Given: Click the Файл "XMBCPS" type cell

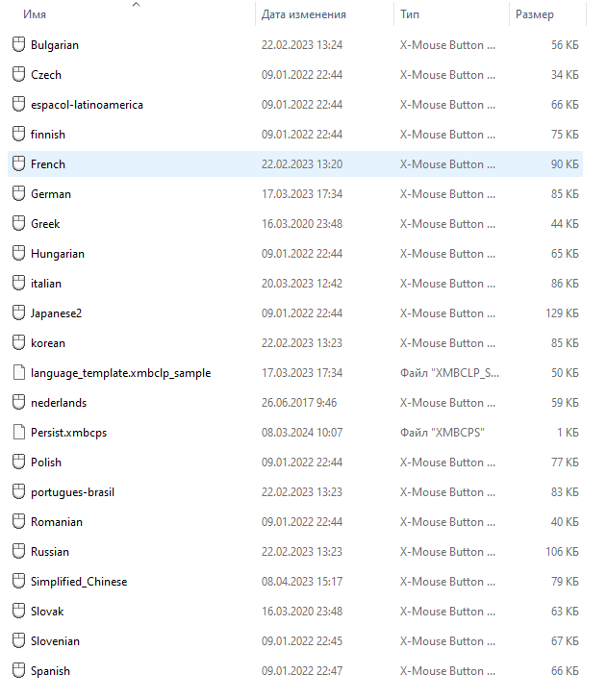Looking at the screenshot, I should click(442, 433).
